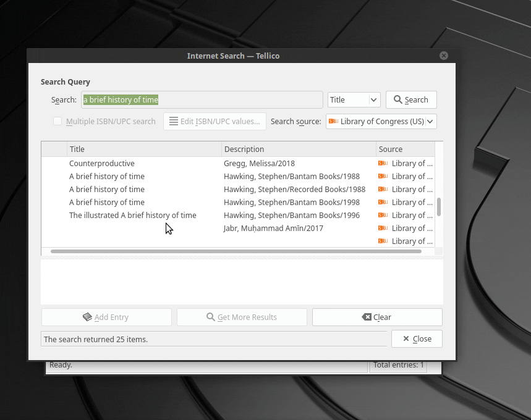Click the book icon on Add Entry
Viewport: 531px width, 420px height.
tap(87, 317)
